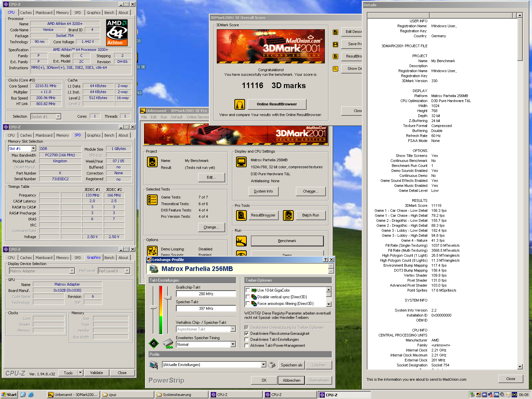Viewport: 532px width, 399px height.
Task: Click Close in the Details window
Action: tap(511, 379)
